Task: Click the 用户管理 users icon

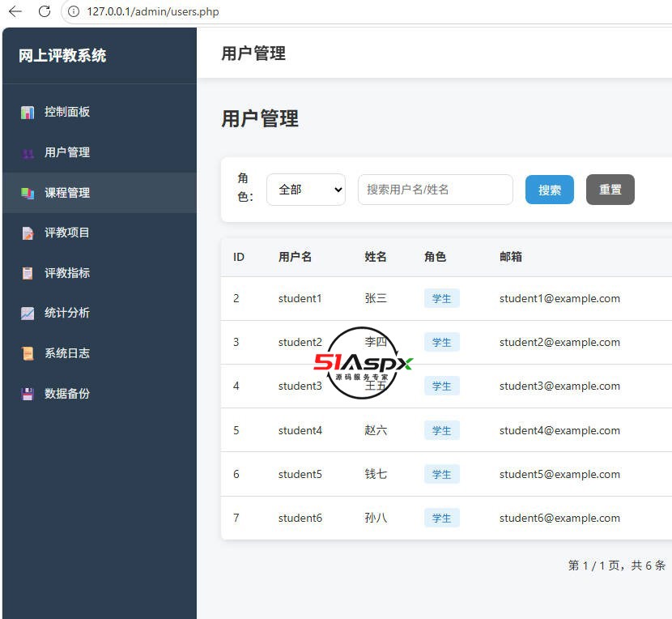Action: coord(28,153)
